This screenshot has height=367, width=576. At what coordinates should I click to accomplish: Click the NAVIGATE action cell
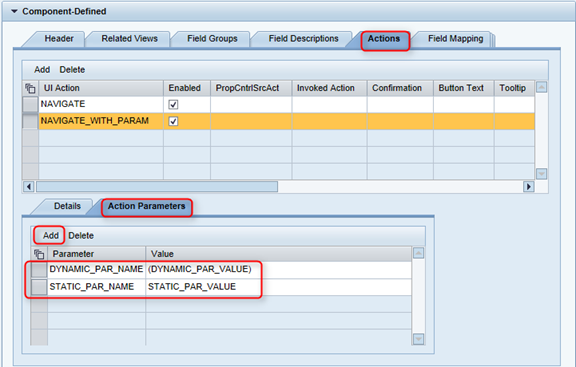coord(101,104)
